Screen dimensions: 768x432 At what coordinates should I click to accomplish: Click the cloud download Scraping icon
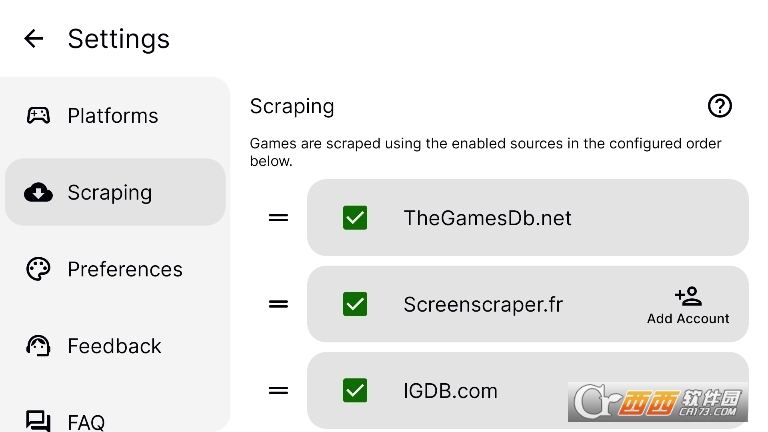coord(38,192)
